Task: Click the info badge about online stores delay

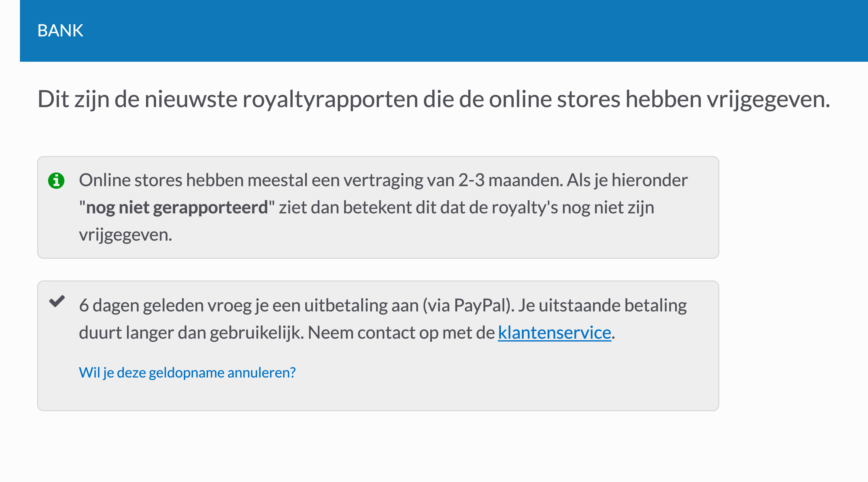Action: pos(57,181)
